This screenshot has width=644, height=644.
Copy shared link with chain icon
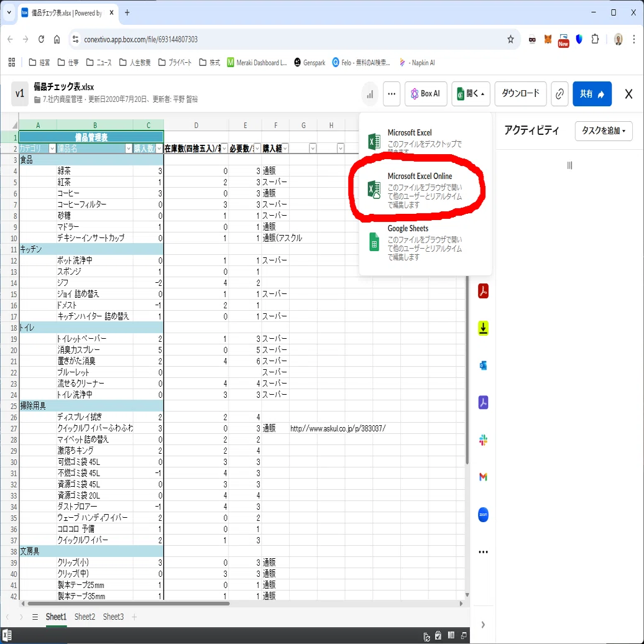559,94
